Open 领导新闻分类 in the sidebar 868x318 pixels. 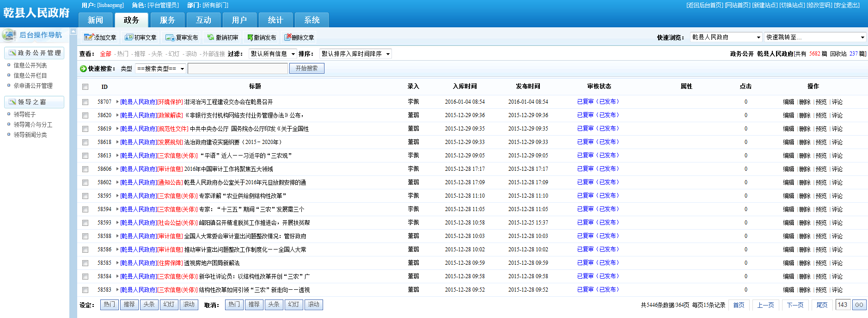30,135
